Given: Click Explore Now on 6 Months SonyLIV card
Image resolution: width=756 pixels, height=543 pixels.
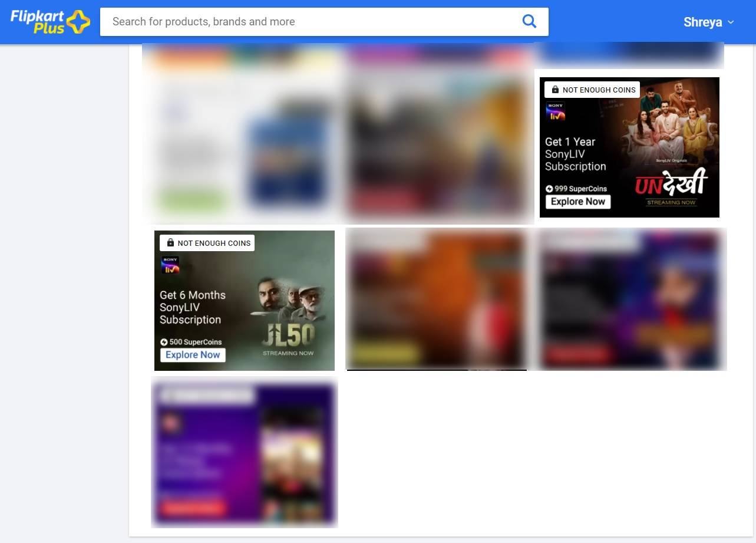Looking at the screenshot, I should click(193, 355).
